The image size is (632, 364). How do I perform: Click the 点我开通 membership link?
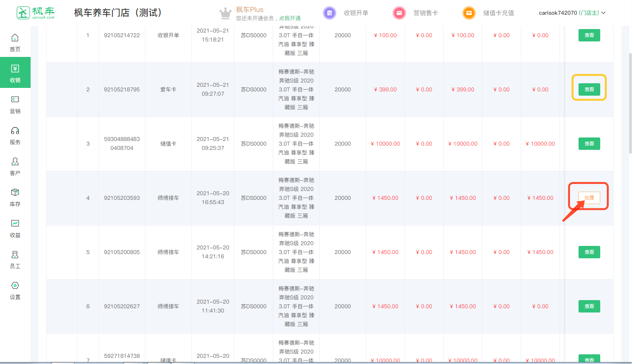click(290, 18)
